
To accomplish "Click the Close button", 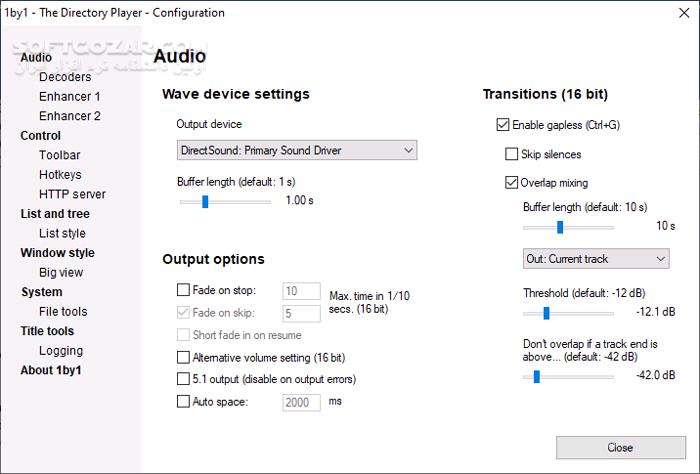I will click(x=620, y=447).
